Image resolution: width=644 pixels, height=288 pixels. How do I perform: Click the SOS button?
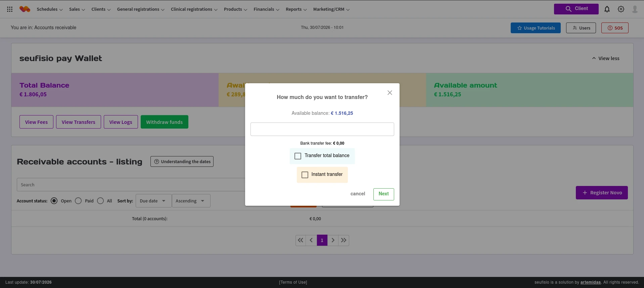click(615, 28)
